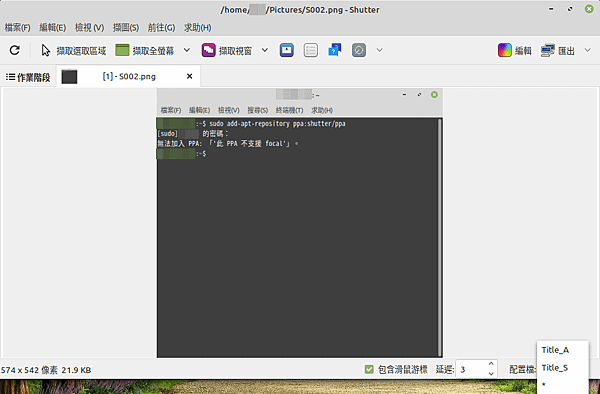This screenshot has height=394, width=600.
Task: Close the Shutter window with green X
Action: pos(589,9)
